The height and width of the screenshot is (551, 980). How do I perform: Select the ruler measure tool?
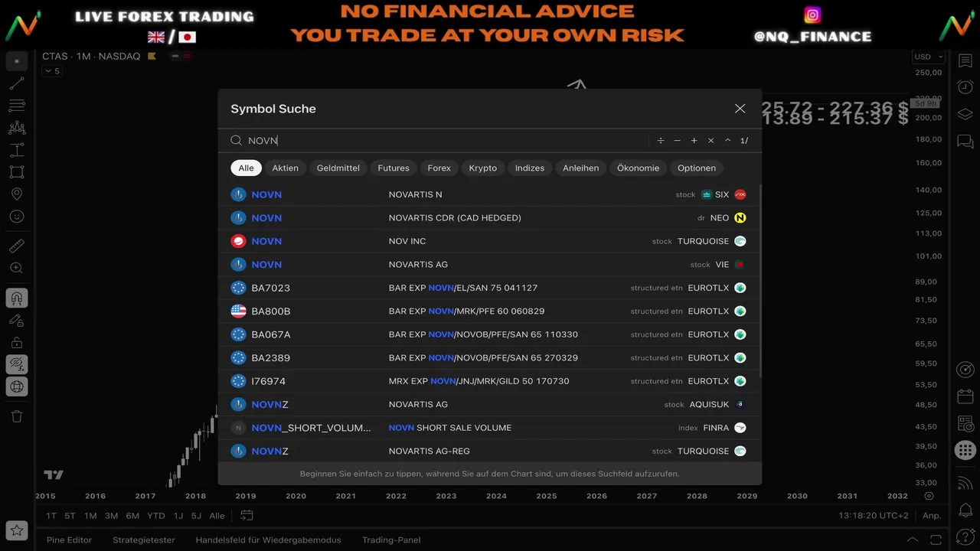[17, 246]
